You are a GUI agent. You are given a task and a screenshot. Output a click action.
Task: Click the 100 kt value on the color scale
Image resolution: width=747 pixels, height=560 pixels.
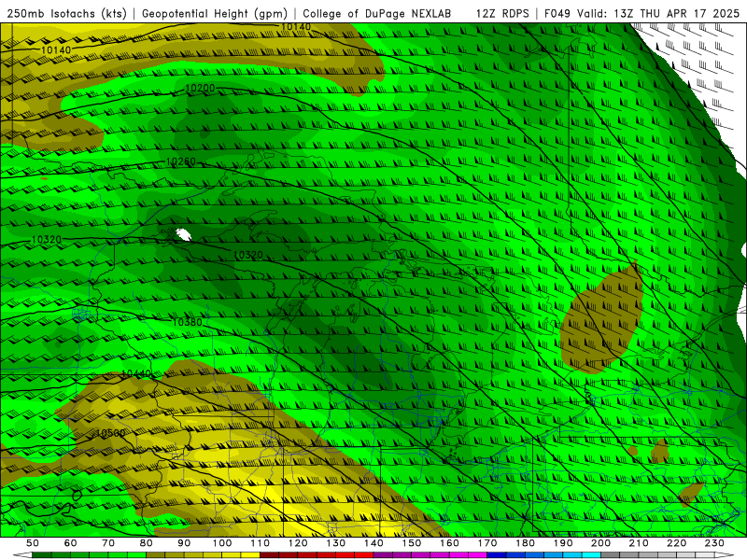[222, 543]
